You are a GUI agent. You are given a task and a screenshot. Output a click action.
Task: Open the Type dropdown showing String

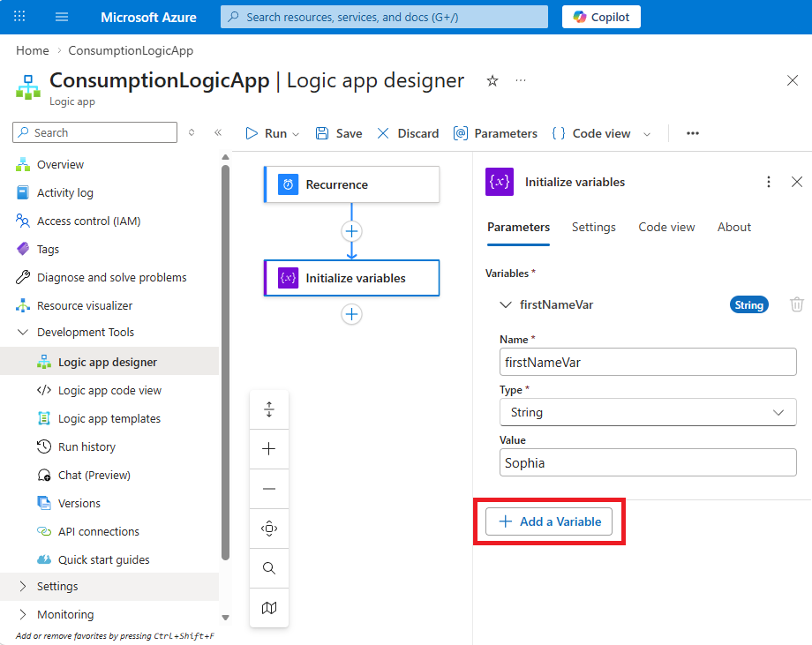[x=648, y=412]
